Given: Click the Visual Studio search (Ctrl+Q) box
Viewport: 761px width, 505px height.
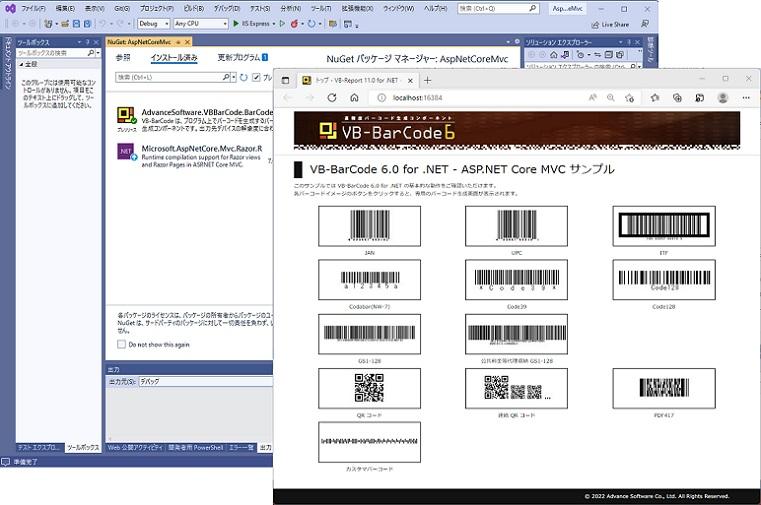Looking at the screenshot, I should point(498,8).
